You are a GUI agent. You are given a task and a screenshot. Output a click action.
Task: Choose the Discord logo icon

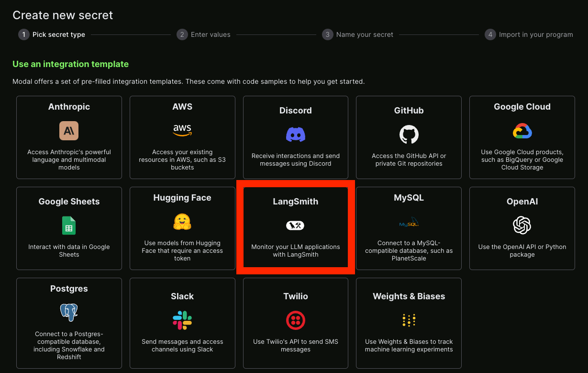pos(296,135)
